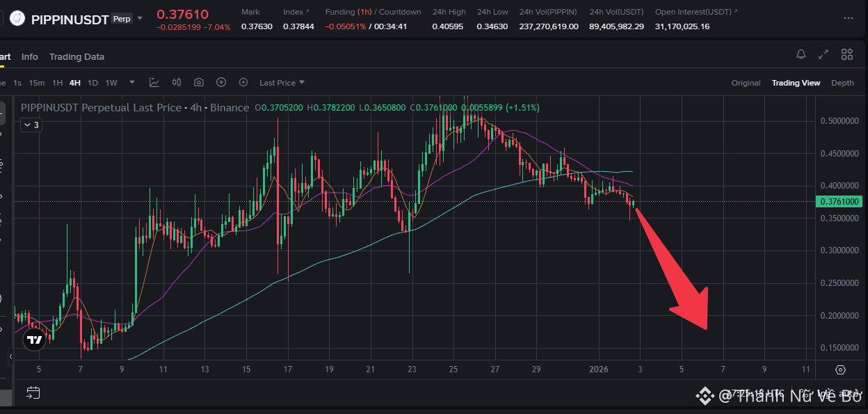Open the multi-chart grid layout icon
This screenshot has width=868, height=414.
coord(847,54)
